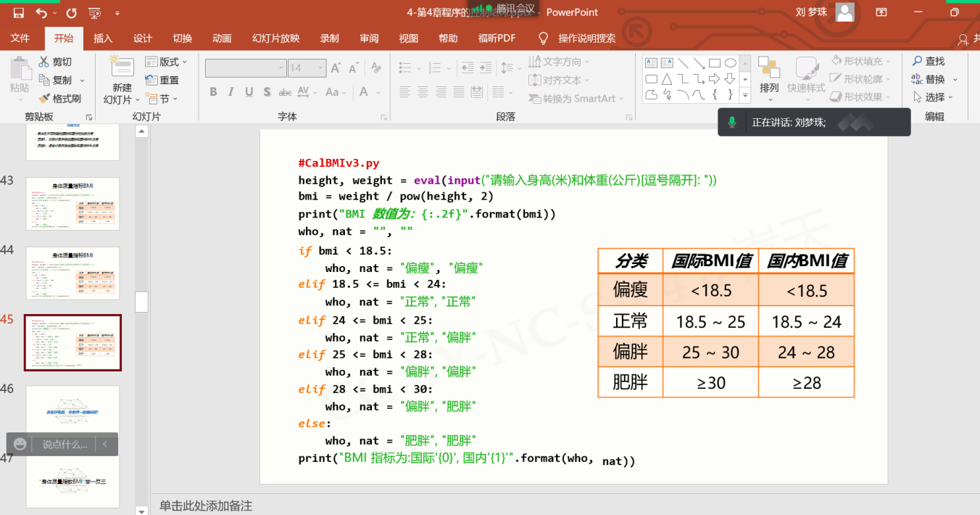This screenshot has width=980, height=515.
Task: Click the Reset (重置) button
Action: [x=162, y=81]
